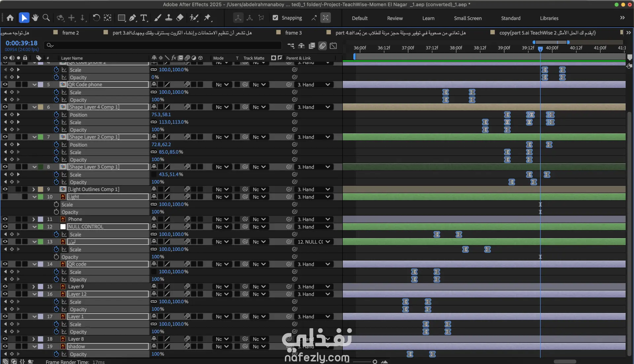The height and width of the screenshot is (364, 634).
Task: Select the Pen tool
Action: (133, 18)
